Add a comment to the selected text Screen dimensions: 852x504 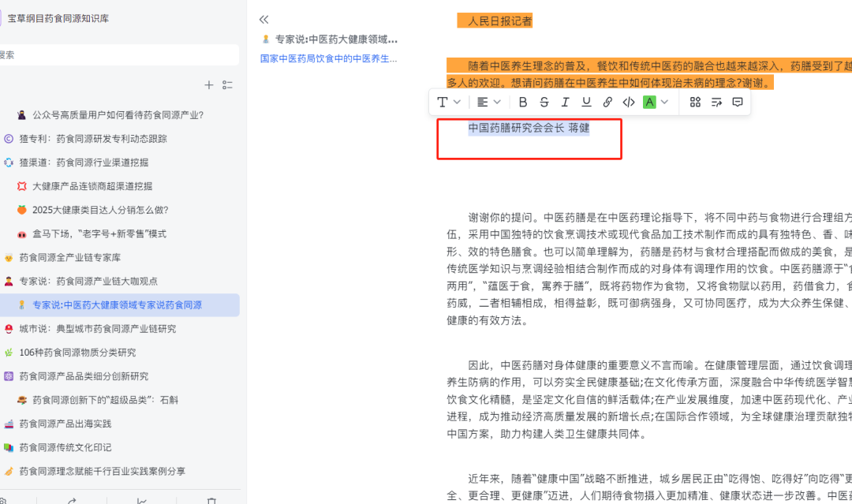click(x=738, y=102)
